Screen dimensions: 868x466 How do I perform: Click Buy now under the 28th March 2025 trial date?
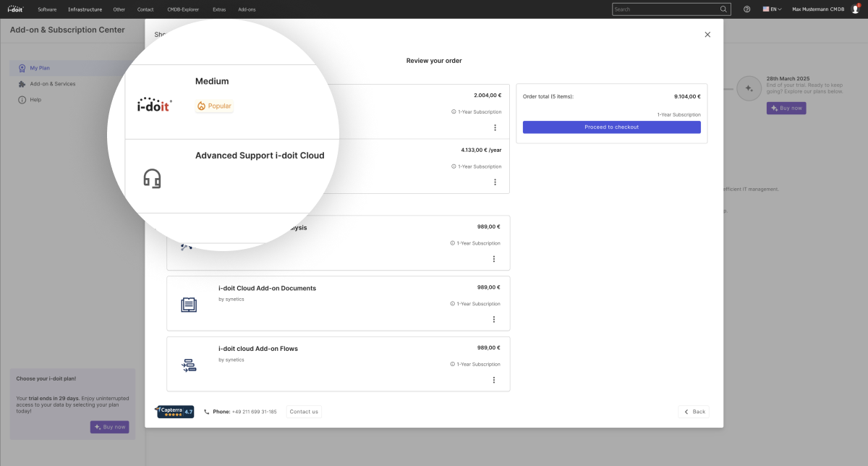coord(786,108)
